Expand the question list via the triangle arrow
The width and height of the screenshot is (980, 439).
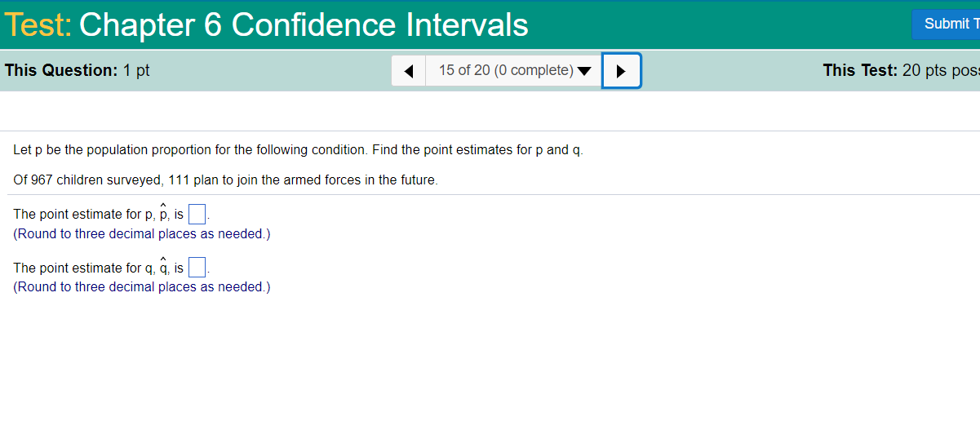pyautogui.click(x=584, y=71)
